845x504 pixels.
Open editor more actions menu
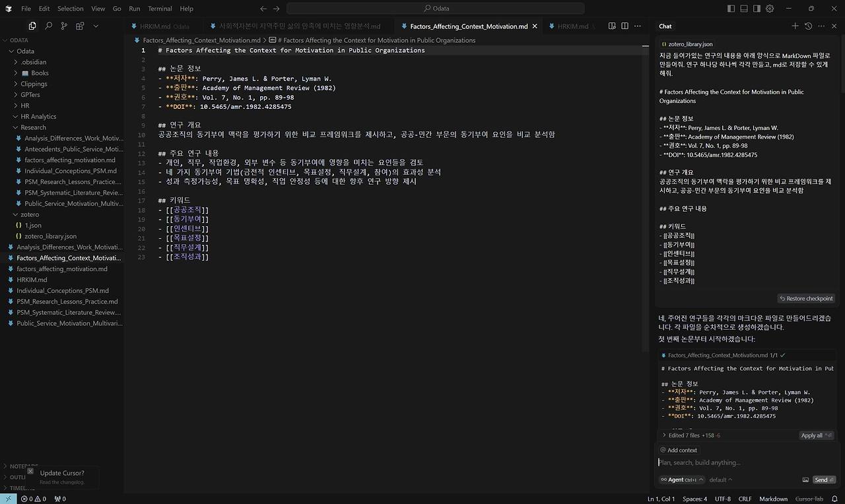tap(637, 26)
